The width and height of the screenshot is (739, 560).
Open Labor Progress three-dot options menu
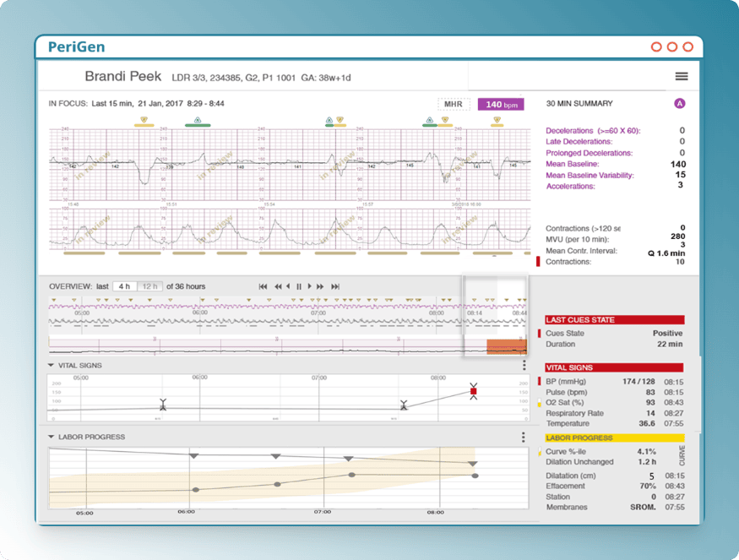[x=524, y=438]
